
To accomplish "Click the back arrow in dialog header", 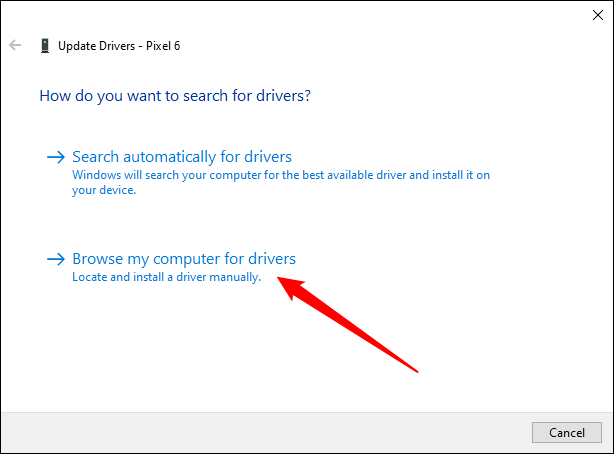I will tap(15, 45).
